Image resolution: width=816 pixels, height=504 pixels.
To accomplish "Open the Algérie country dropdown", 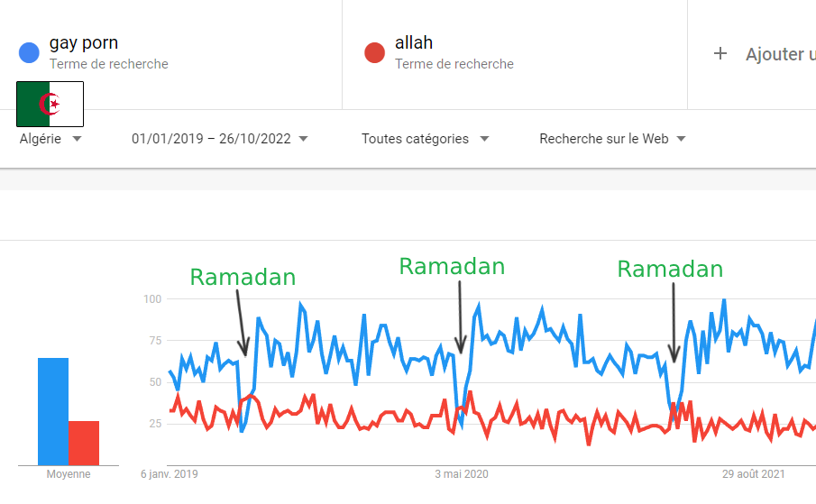I will (50, 139).
